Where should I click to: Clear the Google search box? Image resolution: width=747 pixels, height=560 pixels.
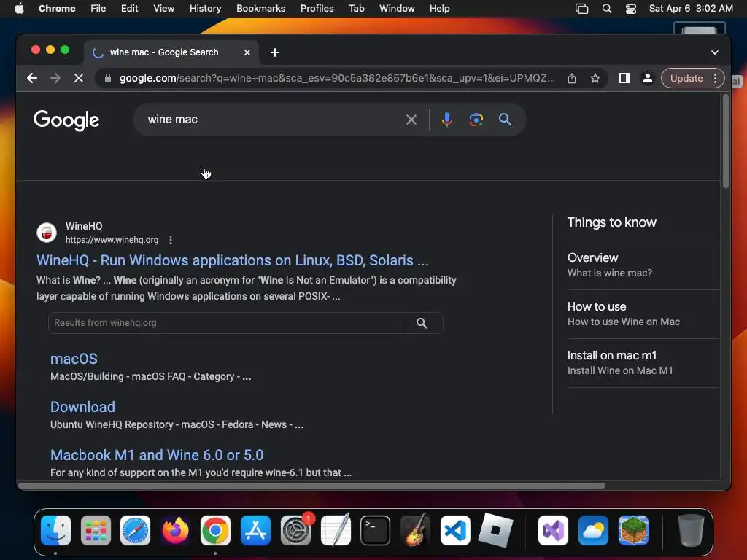411,120
